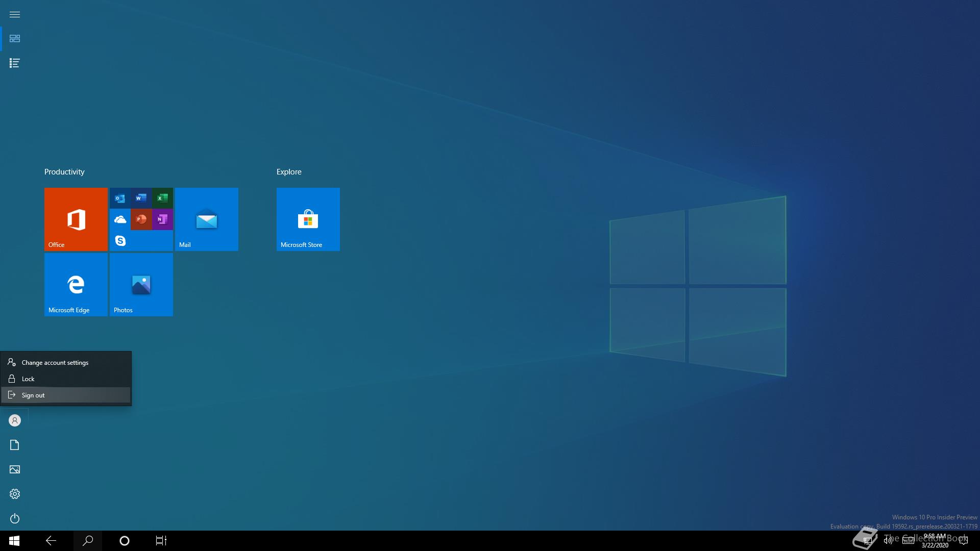
Task: Open the clock showing 9:58 AM
Action: pyautogui.click(x=935, y=541)
